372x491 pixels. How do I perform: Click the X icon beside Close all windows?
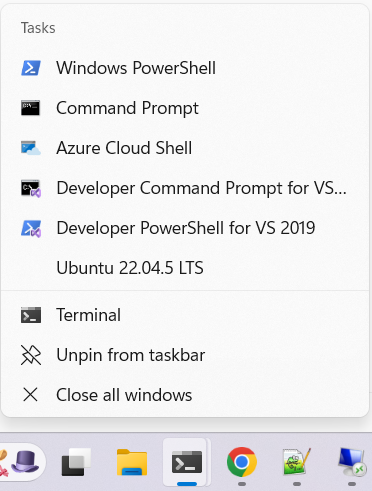pyautogui.click(x=31, y=395)
